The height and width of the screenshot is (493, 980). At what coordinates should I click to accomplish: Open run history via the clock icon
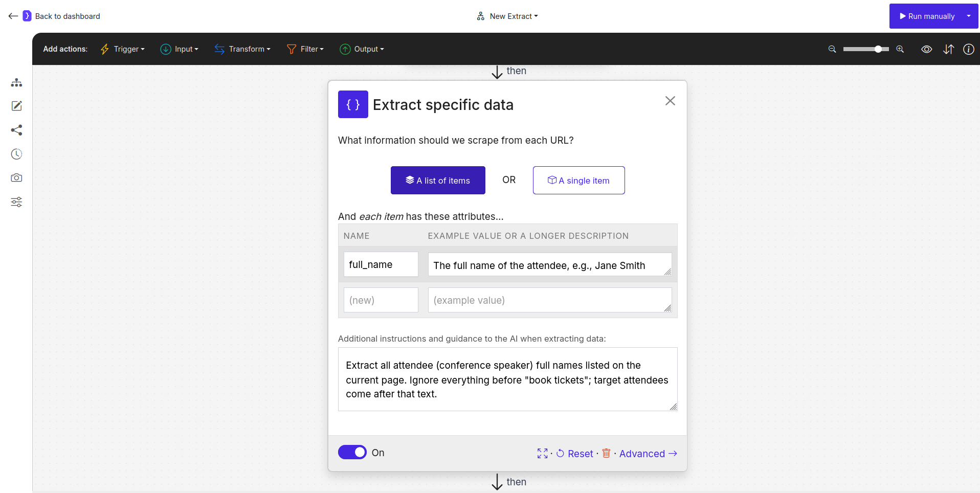pyautogui.click(x=16, y=154)
